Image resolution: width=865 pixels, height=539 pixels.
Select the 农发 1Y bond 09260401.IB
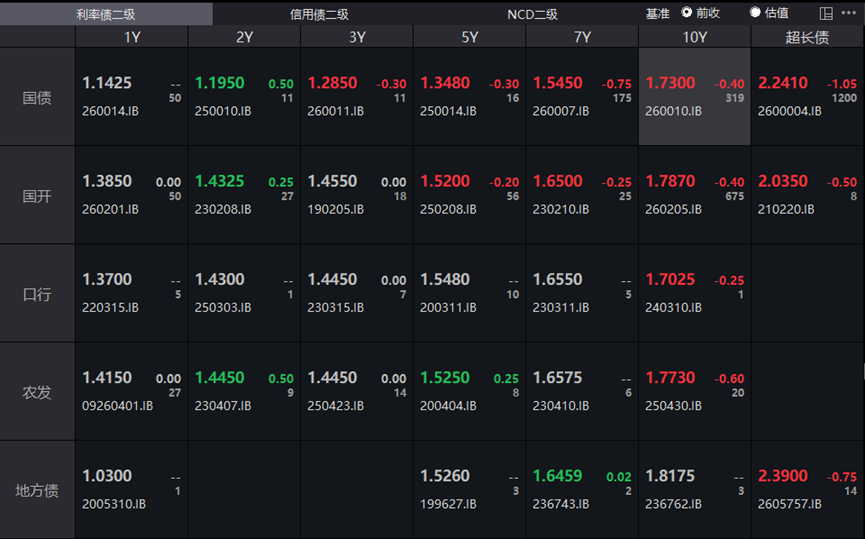118,405
